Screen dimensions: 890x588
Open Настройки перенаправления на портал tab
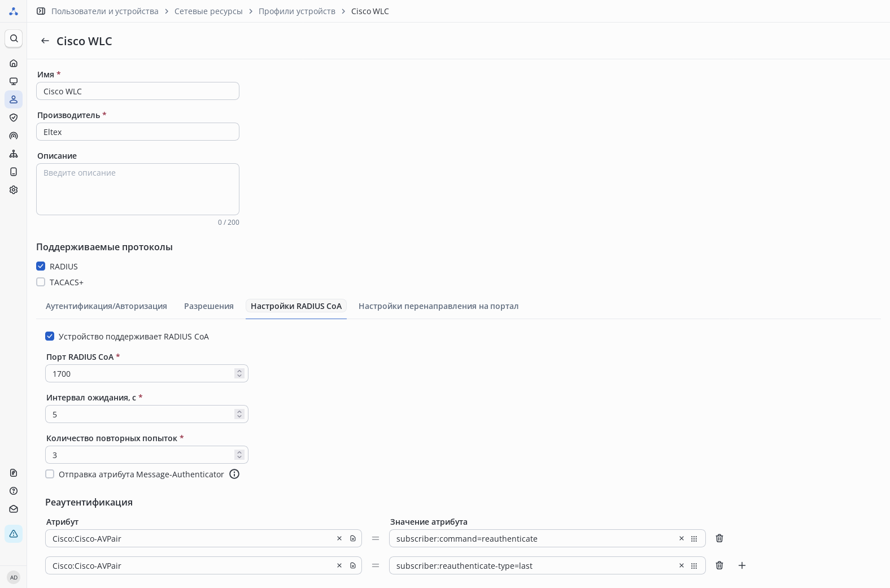[x=438, y=306]
